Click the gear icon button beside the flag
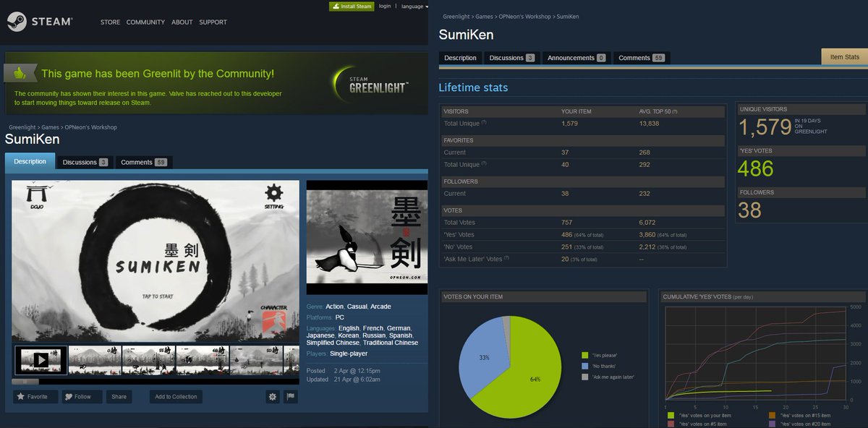The width and height of the screenshot is (868, 428). [273, 396]
